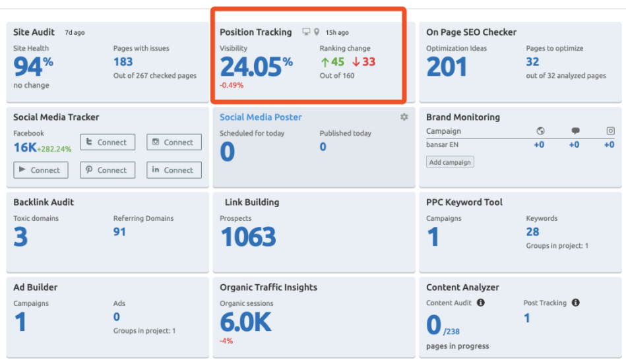This screenshot has width=626, height=364.
Task: Click the location pin icon in Position Tracking
Action: click(317, 32)
